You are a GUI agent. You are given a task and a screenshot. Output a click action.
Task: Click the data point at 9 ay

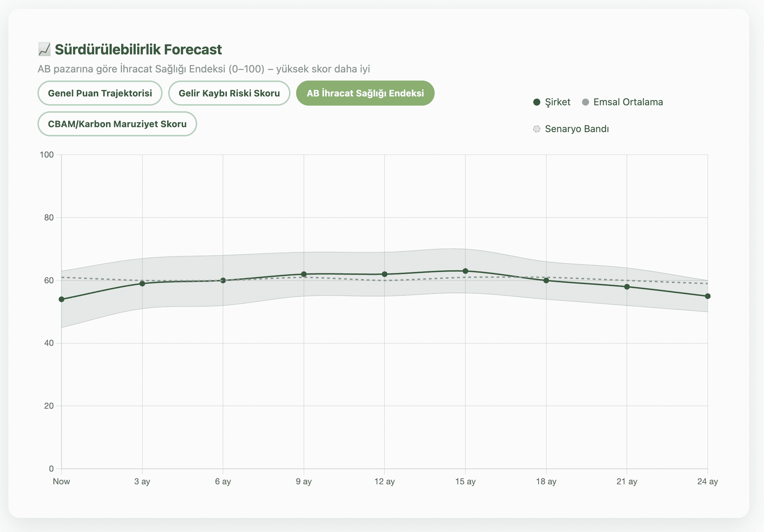click(304, 273)
